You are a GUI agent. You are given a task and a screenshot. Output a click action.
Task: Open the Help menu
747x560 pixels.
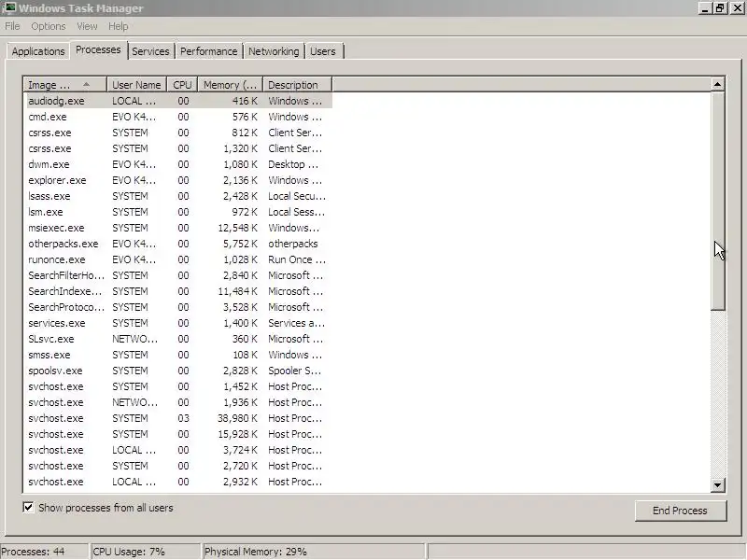tap(119, 27)
